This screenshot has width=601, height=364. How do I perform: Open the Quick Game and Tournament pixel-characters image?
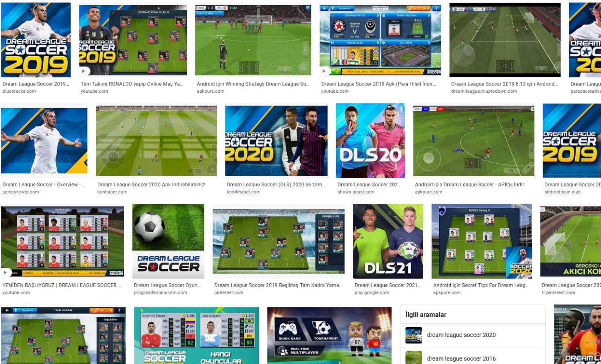pos(329,335)
